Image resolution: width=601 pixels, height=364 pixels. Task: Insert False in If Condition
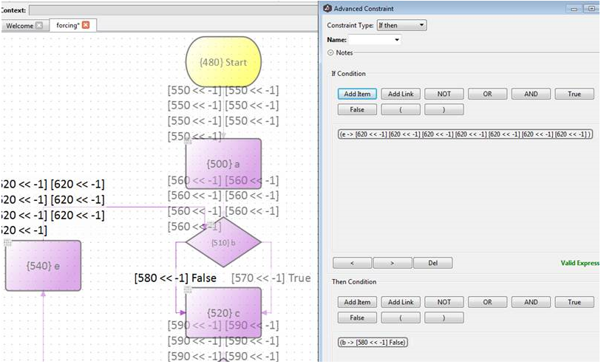click(357, 109)
